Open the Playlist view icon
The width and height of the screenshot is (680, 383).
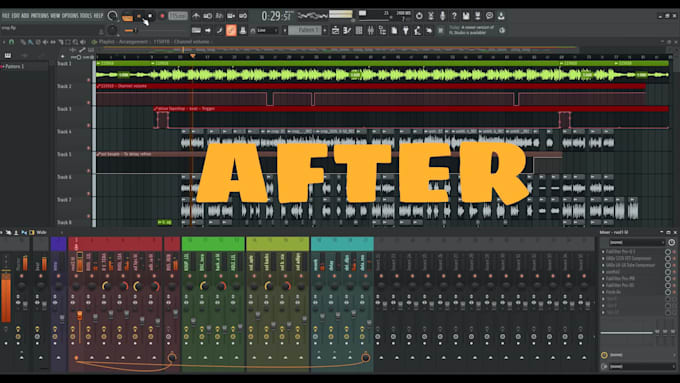coord(335,30)
